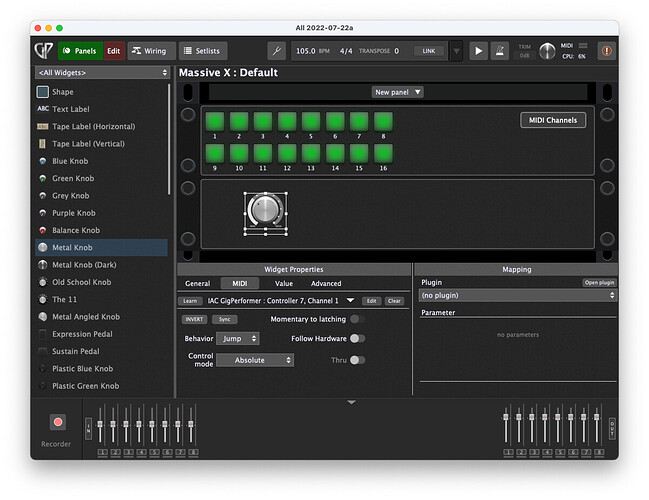Open MIDI controller assignment dropdown arrow
Image resolution: width=649 pixels, height=500 pixels.
pos(350,300)
